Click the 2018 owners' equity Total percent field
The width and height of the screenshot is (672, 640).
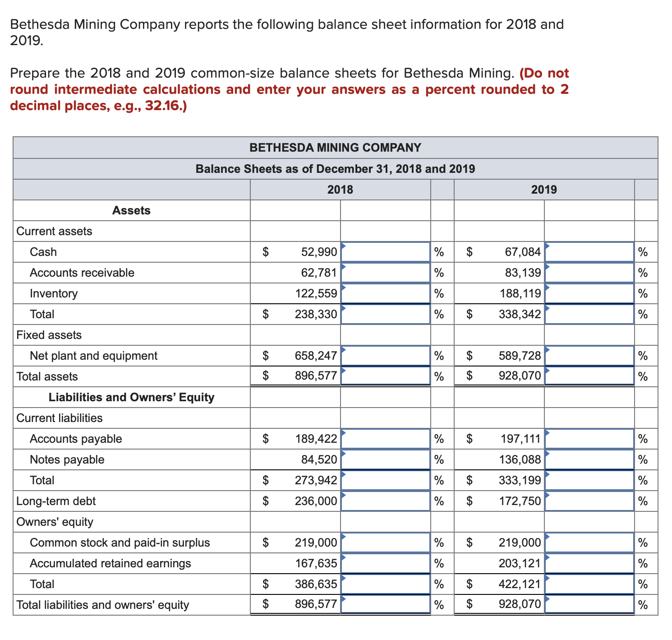point(386,584)
